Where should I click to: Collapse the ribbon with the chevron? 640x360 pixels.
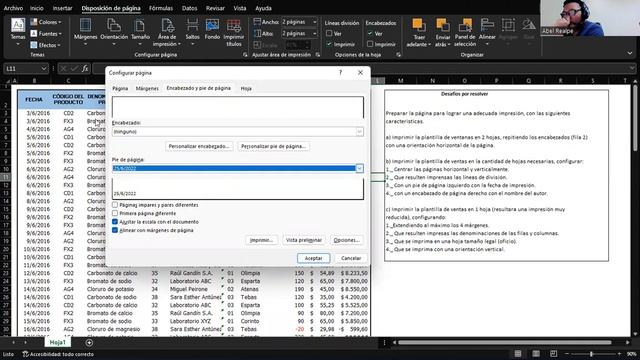(x=630, y=53)
